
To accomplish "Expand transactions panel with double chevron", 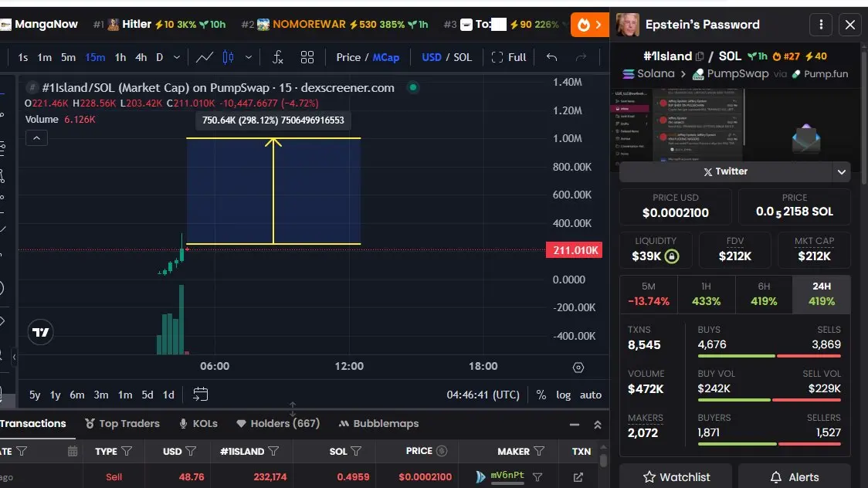I will pyautogui.click(x=597, y=425).
